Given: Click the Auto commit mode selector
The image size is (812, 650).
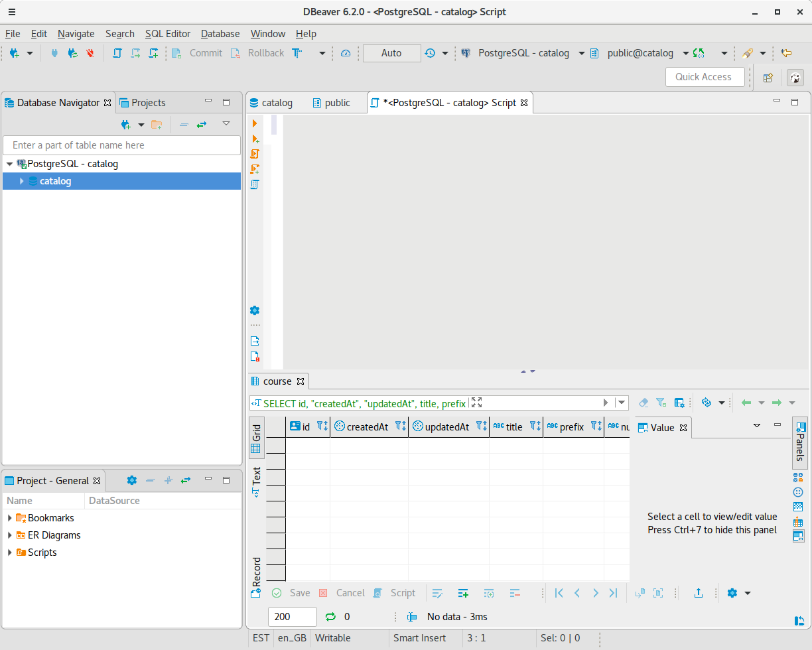Looking at the screenshot, I should (x=391, y=53).
